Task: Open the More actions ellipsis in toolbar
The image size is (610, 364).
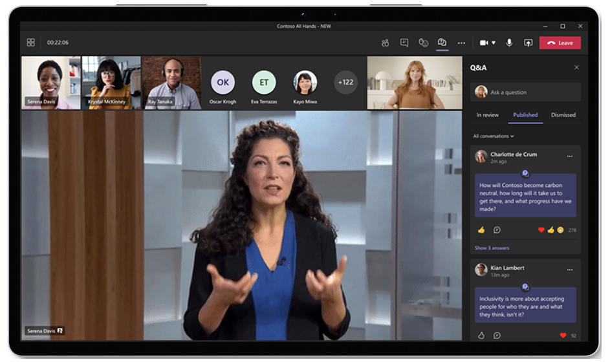Action: click(x=461, y=43)
